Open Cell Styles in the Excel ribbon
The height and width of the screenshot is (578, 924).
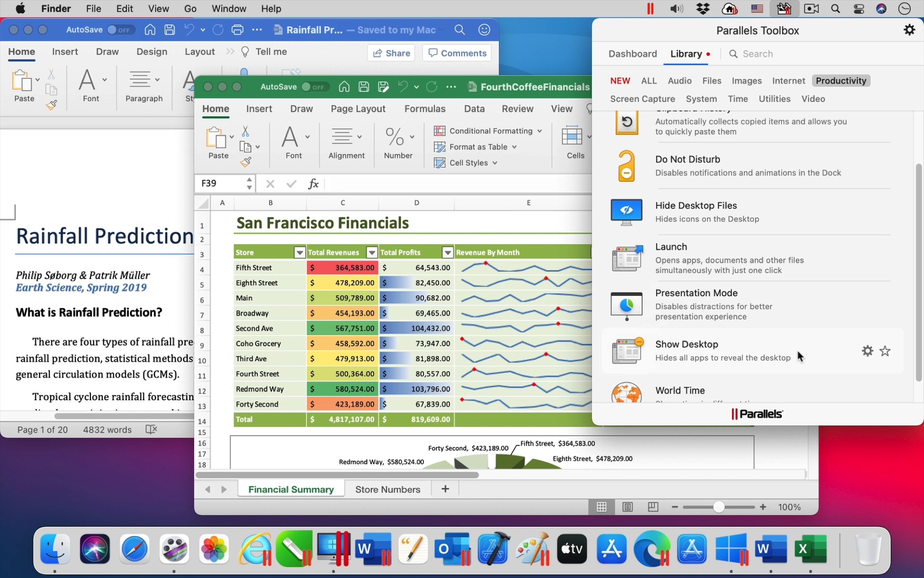point(466,163)
